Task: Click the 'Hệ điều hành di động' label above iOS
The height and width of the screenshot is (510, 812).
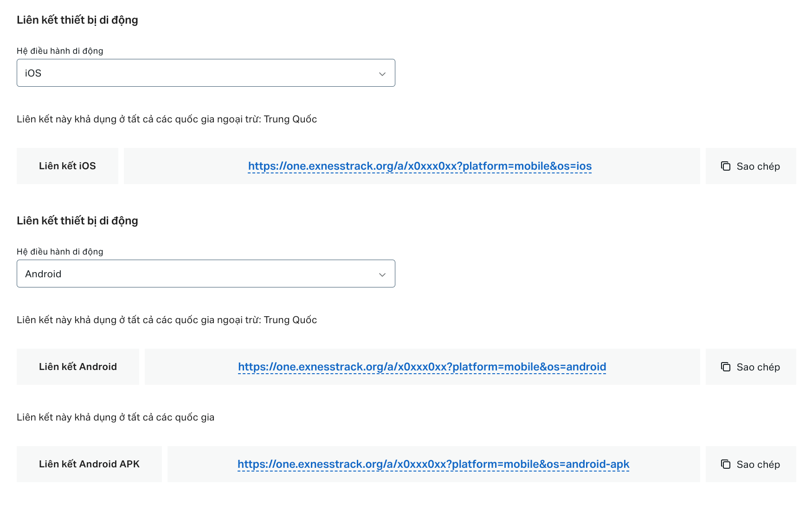Action: click(x=60, y=51)
